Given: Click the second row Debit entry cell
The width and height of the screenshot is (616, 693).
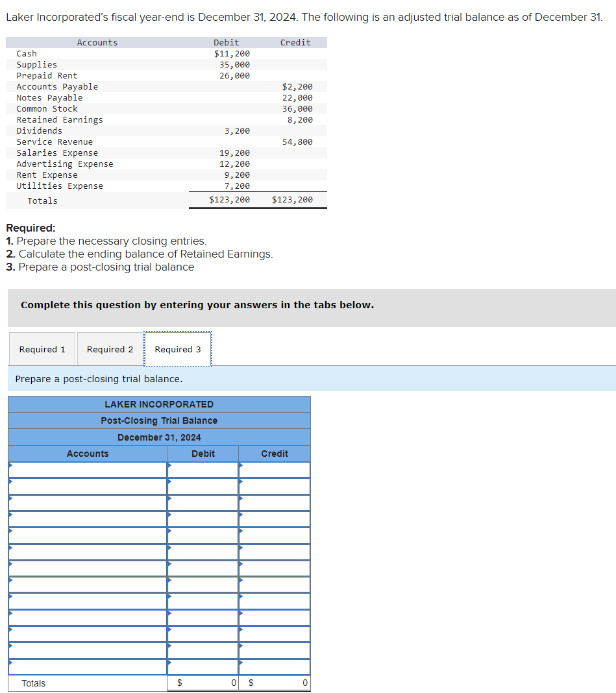Looking at the screenshot, I should click(x=203, y=486).
